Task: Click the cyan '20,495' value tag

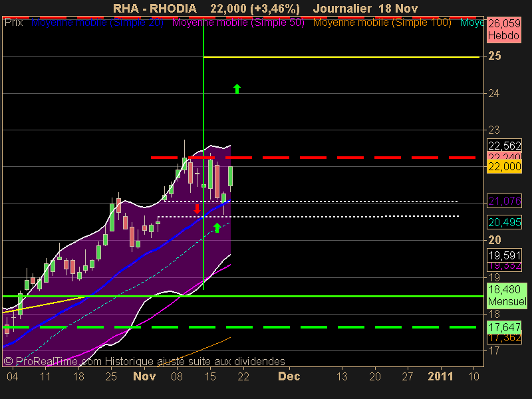Action: (504, 222)
